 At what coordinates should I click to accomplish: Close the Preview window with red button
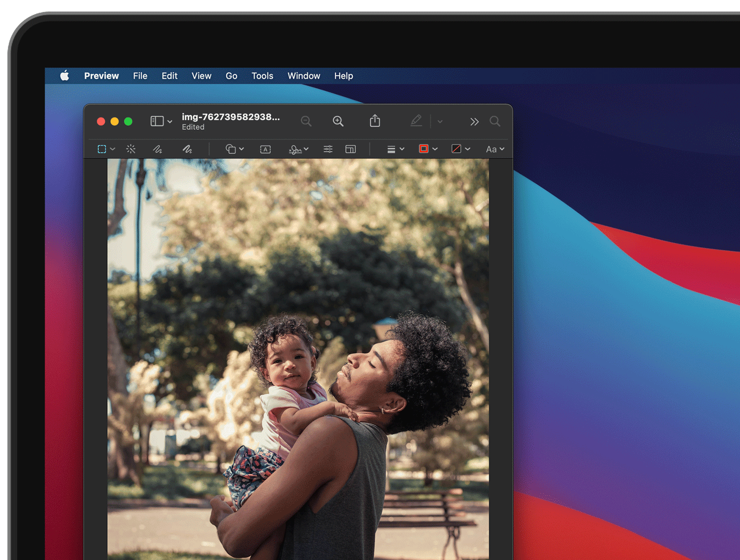click(101, 122)
